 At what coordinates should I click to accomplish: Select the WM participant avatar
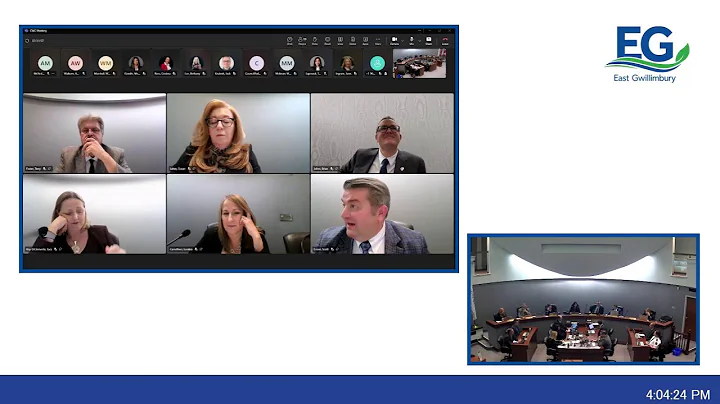click(106, 63)
